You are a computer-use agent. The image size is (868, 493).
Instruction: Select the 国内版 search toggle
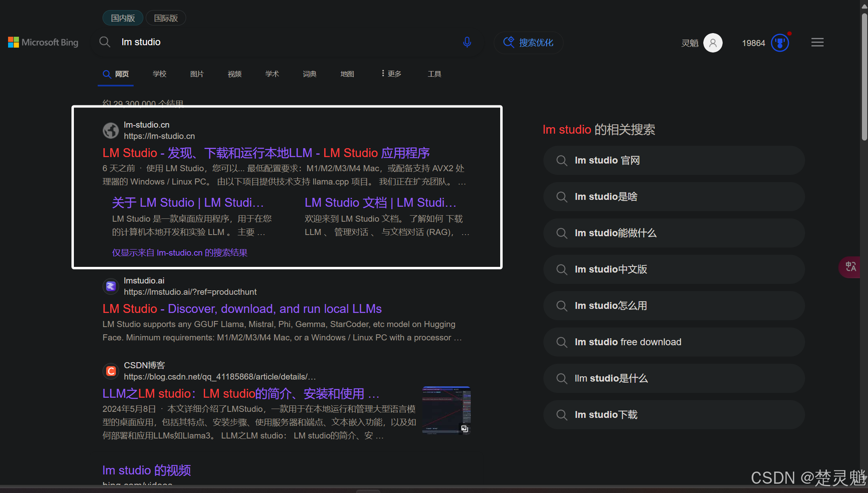123,18
